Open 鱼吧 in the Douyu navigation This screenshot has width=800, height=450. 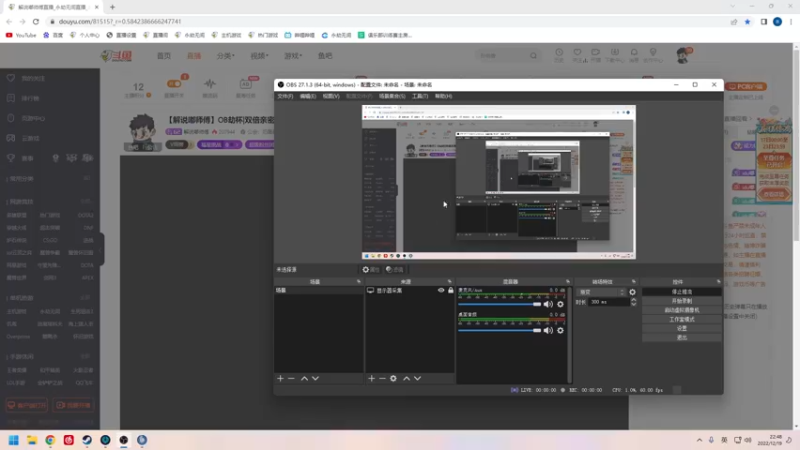(x=325, y=56)
